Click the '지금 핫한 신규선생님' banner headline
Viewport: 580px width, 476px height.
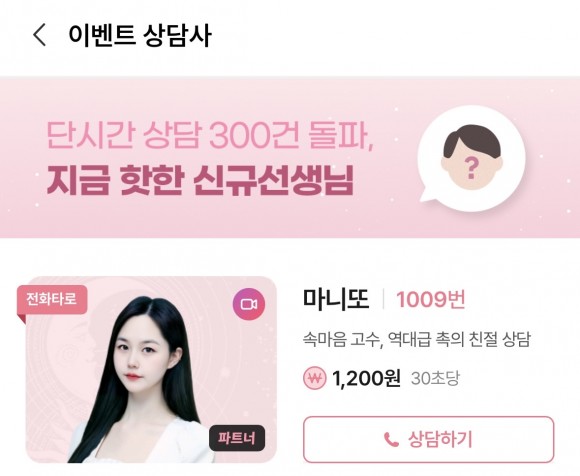click(200, 181)
